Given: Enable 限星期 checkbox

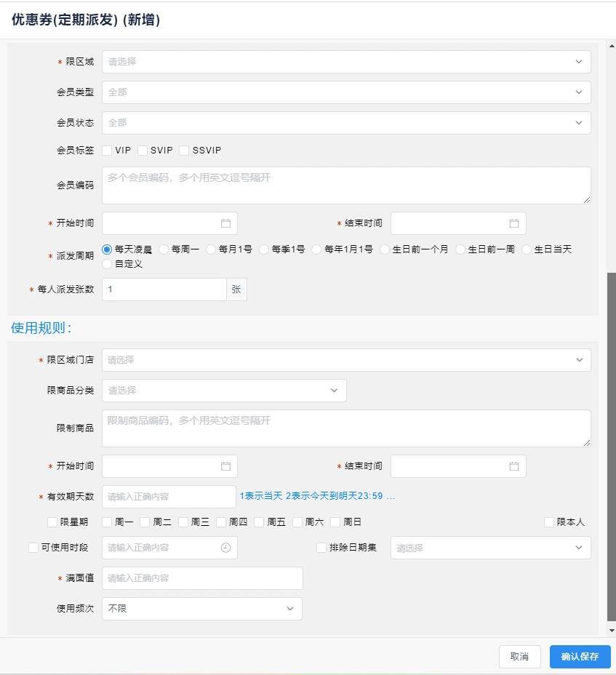Looking at the screenshot, I should (52, 522).
